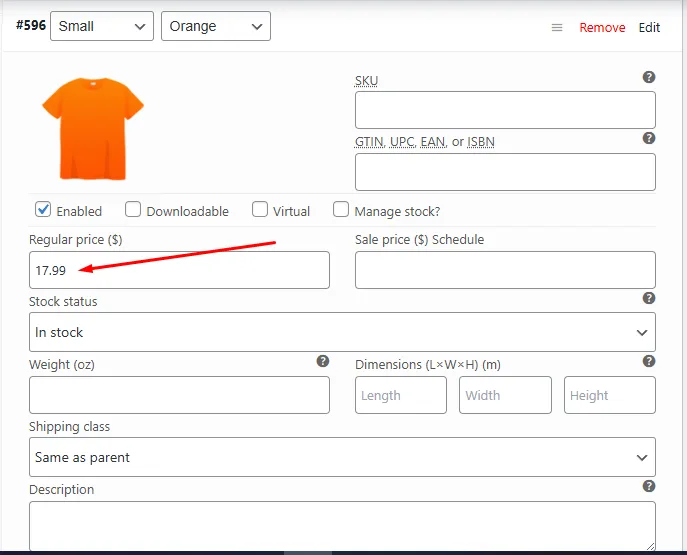Focus the SKU input field
Viewport: 687px width, 555px height.
point(505,110)
